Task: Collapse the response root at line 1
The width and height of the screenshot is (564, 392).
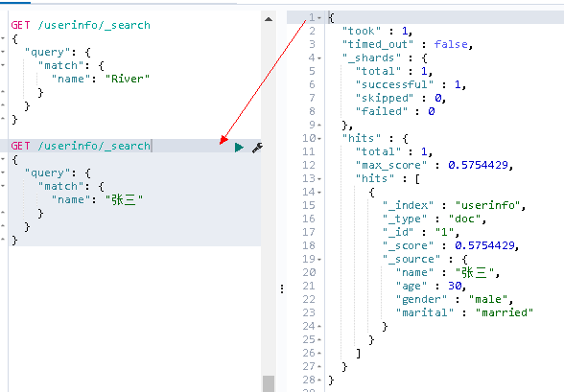Action: click(x=319, y=17)
